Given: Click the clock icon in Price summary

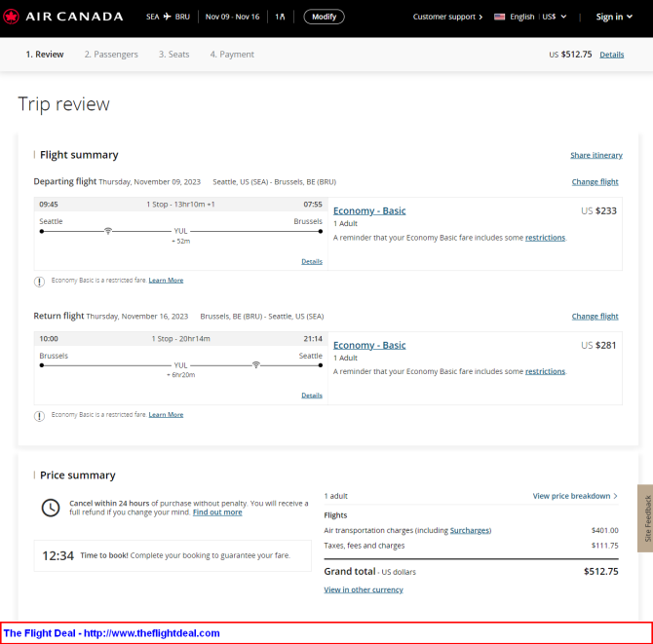Looking at the screenshot, I should pos(51,508).
